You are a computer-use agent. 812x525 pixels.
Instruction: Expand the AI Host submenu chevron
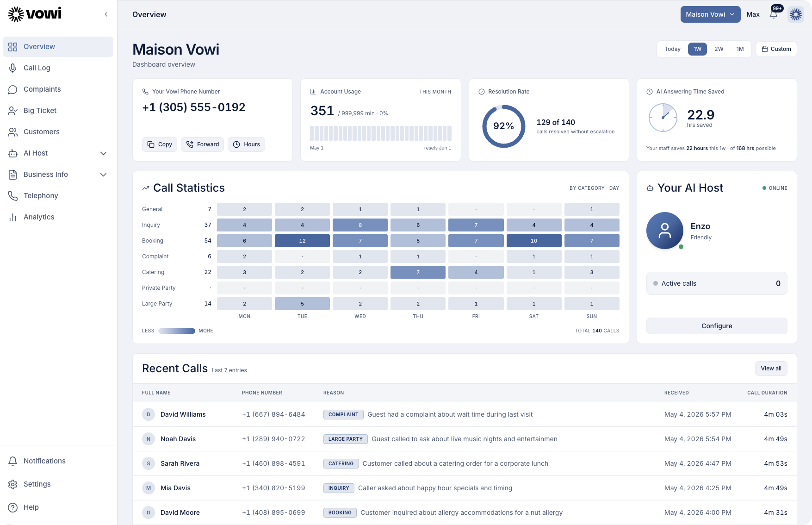(x=104, y=153)
